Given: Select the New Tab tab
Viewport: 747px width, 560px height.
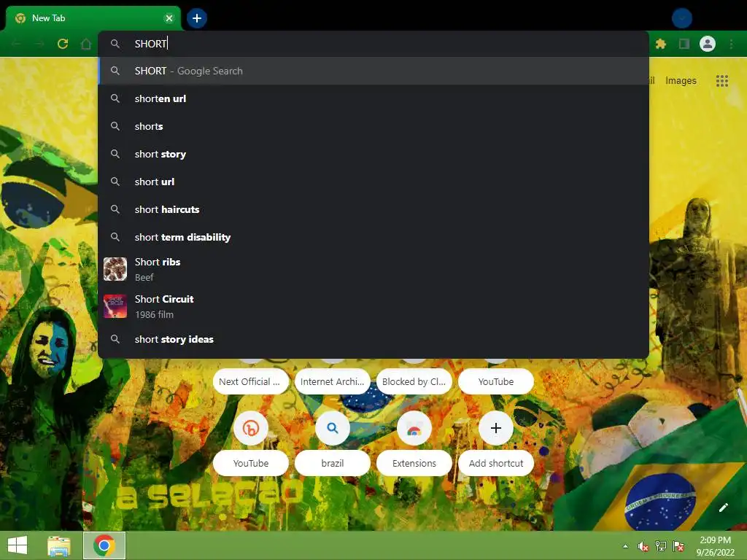Looking at the screenshot, I should (93, 18).
